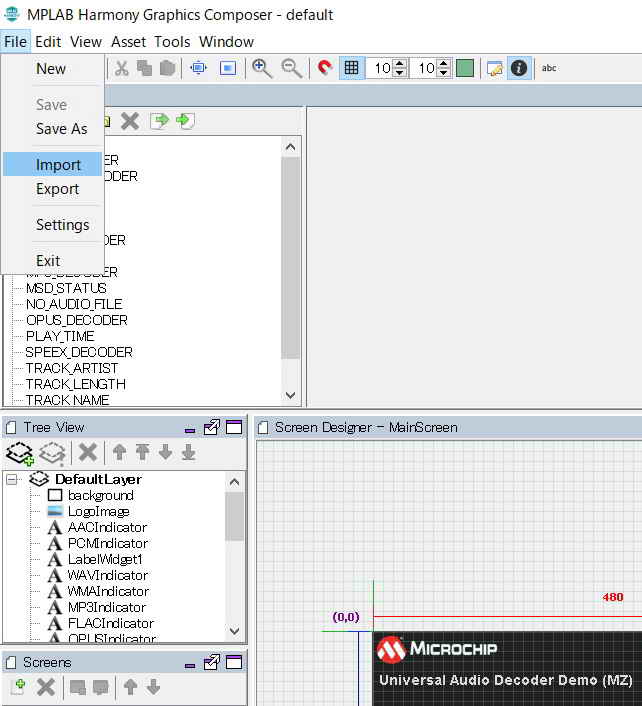This screenshot has width=642, height=706.
Task: Click the move-to-top arrow in Tree View toolbar
Action: (142, 452)
